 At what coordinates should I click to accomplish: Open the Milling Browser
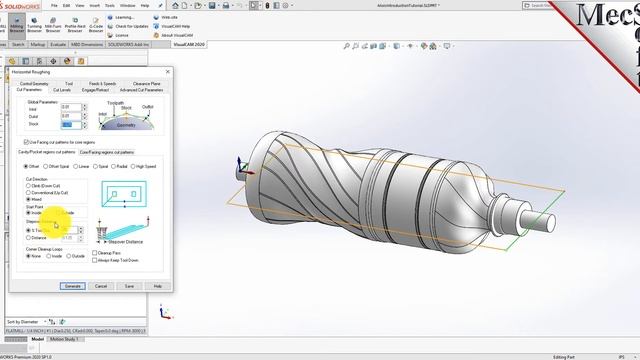17,25
